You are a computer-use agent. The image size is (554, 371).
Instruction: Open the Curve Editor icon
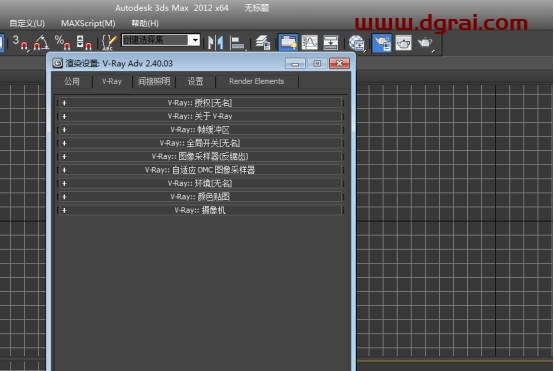(x=310, y=42)
